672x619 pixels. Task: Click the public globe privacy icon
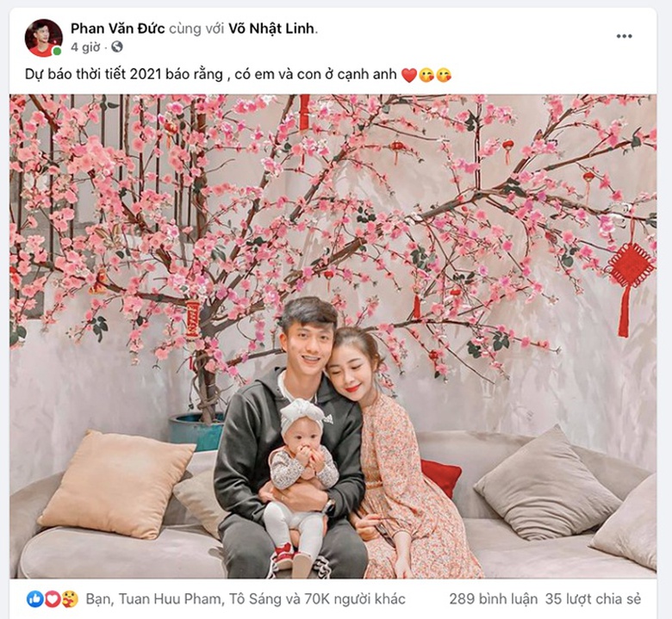[x=117, y=46]
